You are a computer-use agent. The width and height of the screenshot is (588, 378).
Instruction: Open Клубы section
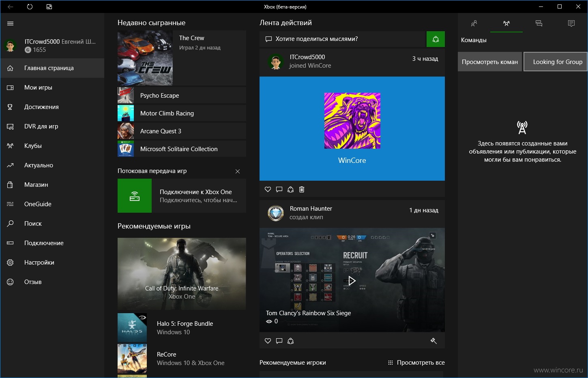(x=52, y=146)
